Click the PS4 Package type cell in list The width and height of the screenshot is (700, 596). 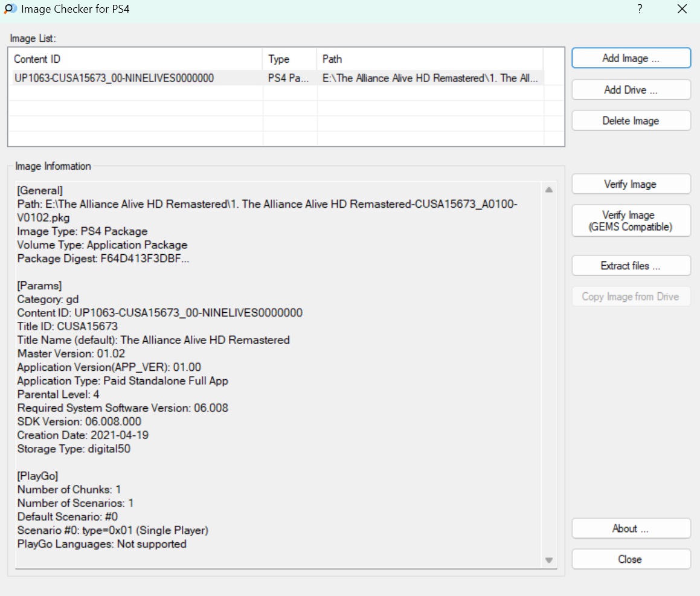pos(289,78)
